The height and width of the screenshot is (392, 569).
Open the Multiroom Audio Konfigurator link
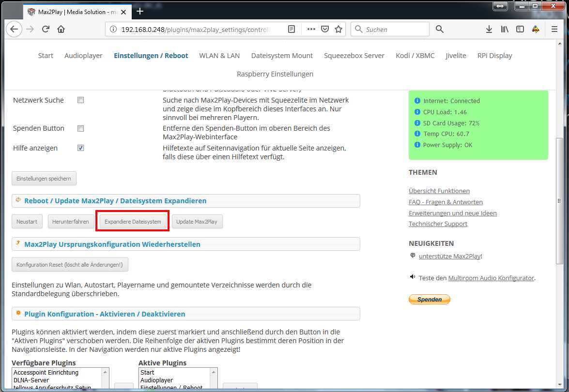coord(491,278)
